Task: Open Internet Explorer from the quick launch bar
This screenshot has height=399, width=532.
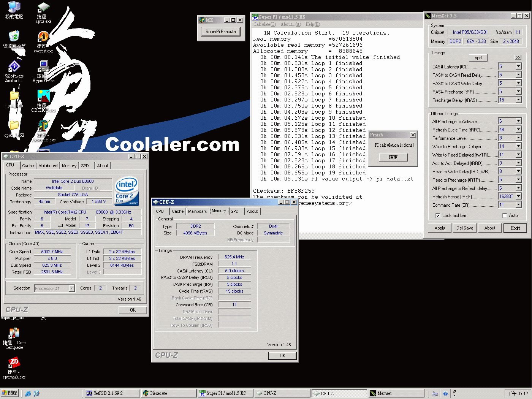Action: [28, 393]
